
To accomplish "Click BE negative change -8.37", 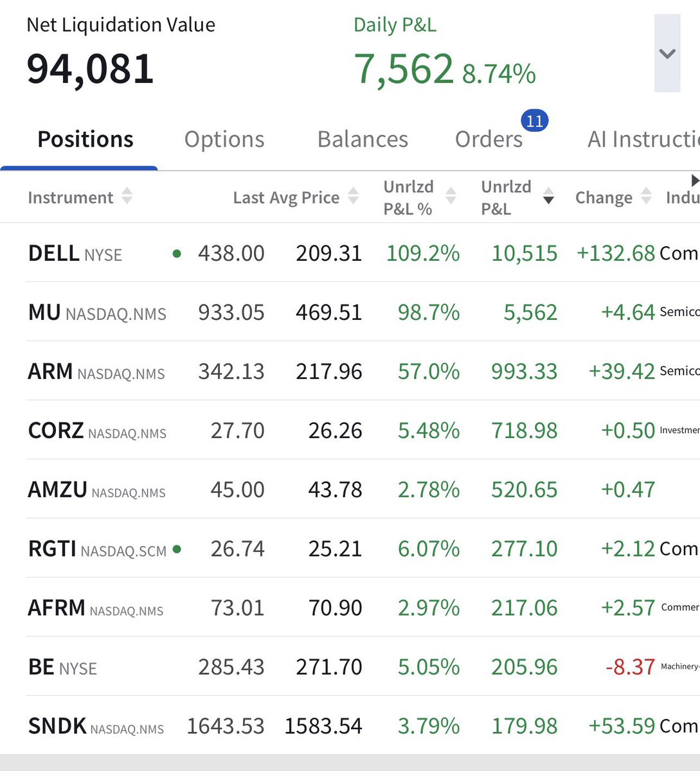I will click(x=631, y=667).
